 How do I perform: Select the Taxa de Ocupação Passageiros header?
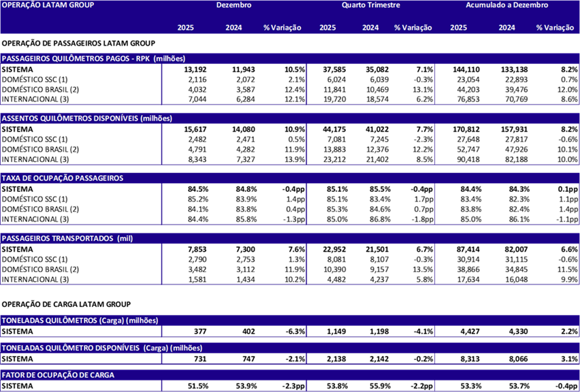[x=63, y=178]
